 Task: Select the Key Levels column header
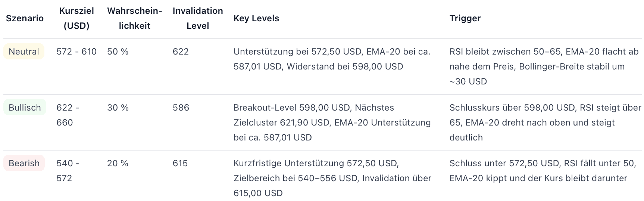(256, 18)
